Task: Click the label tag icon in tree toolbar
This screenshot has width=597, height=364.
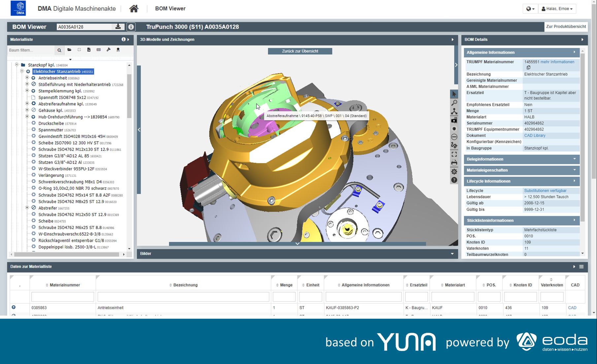Action: [x=98, y=50]
